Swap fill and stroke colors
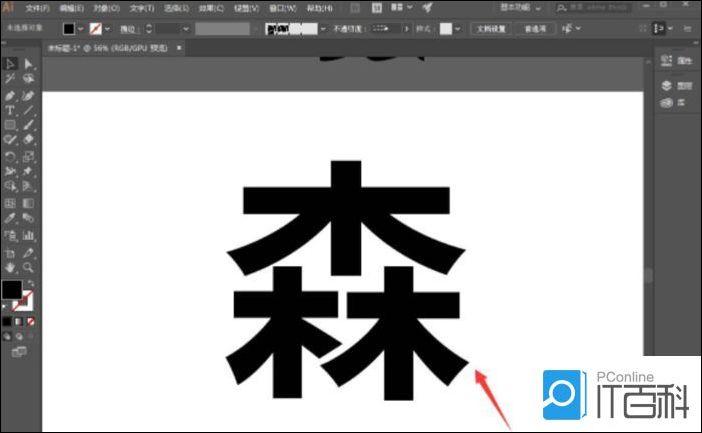 coord(31,283)
